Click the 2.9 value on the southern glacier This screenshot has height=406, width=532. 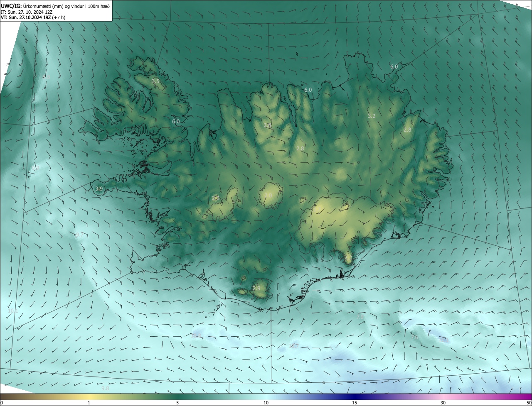256,289
